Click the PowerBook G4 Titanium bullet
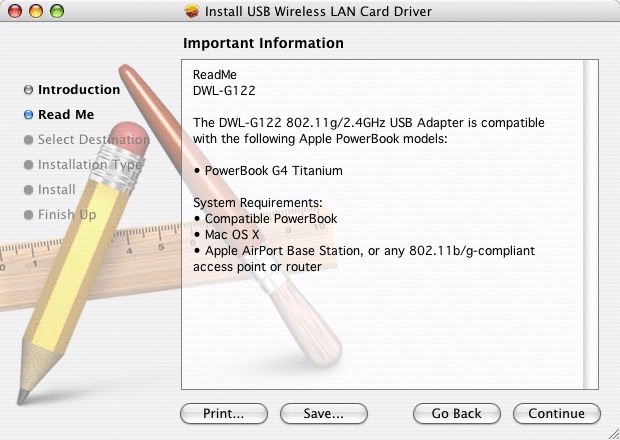The height and width of the screenshot is (440, 620). (268, 171)
